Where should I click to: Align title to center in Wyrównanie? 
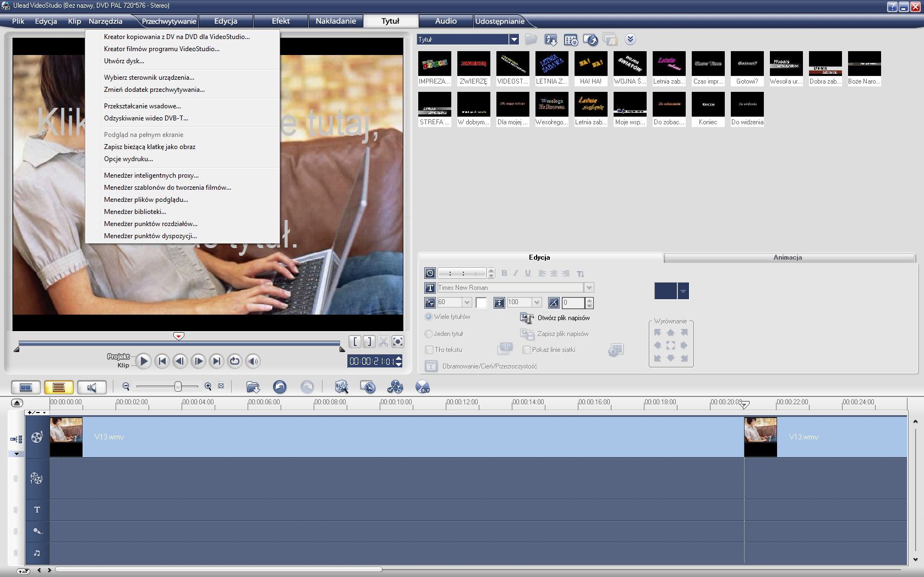point(670,345)
